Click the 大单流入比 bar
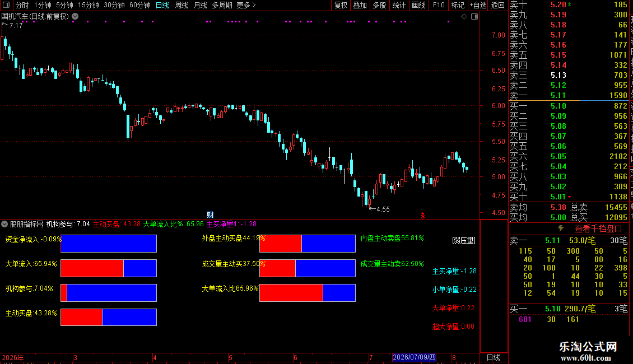The width and height of the screenshot is (633, 364). point(307,293)
